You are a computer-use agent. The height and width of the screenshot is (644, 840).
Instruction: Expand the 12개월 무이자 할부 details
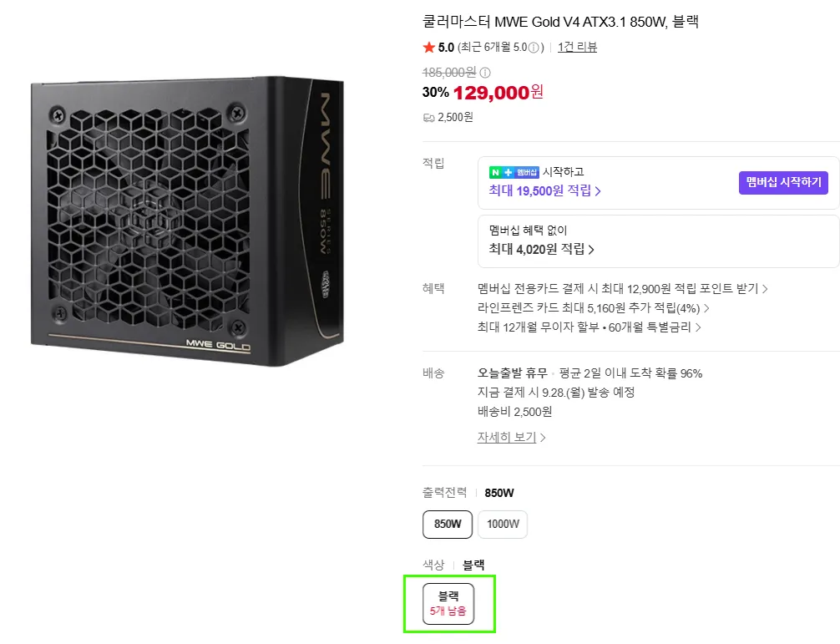coord(590,327)
